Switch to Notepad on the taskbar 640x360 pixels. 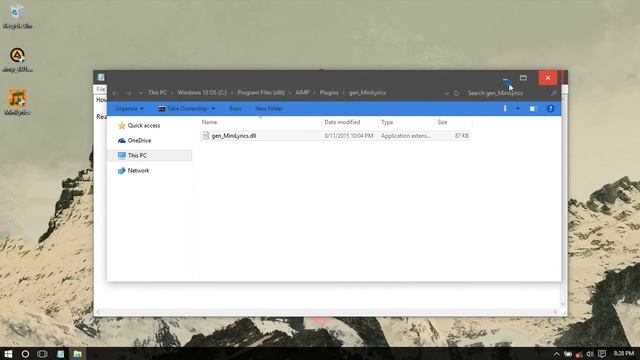60,354
